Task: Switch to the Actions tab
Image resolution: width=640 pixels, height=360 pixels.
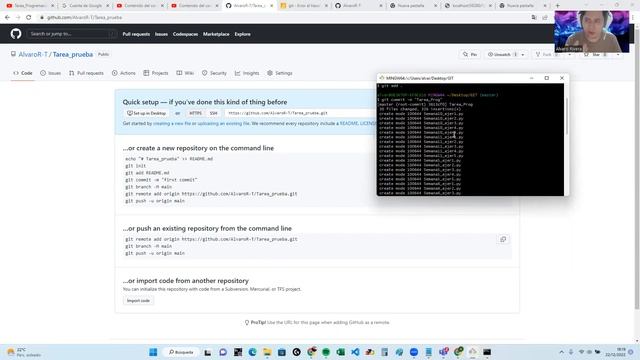Action: tap(124, 73)
